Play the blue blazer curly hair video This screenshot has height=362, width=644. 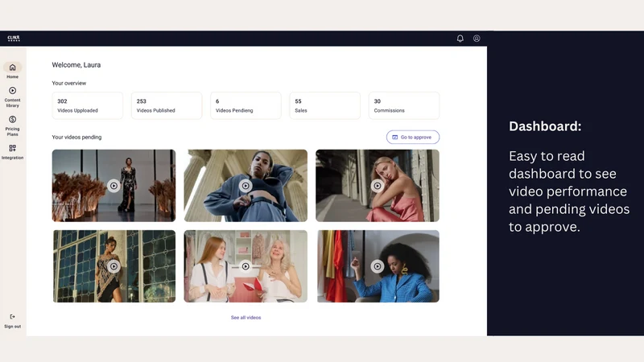pos(378,266)
